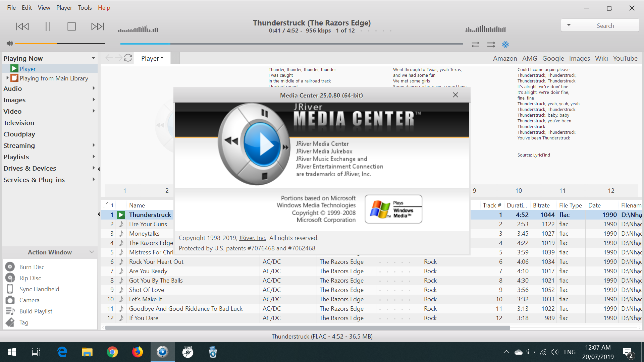Pause the current playback
Viewport: 644px width, 362px height.
tap(48, 26)
